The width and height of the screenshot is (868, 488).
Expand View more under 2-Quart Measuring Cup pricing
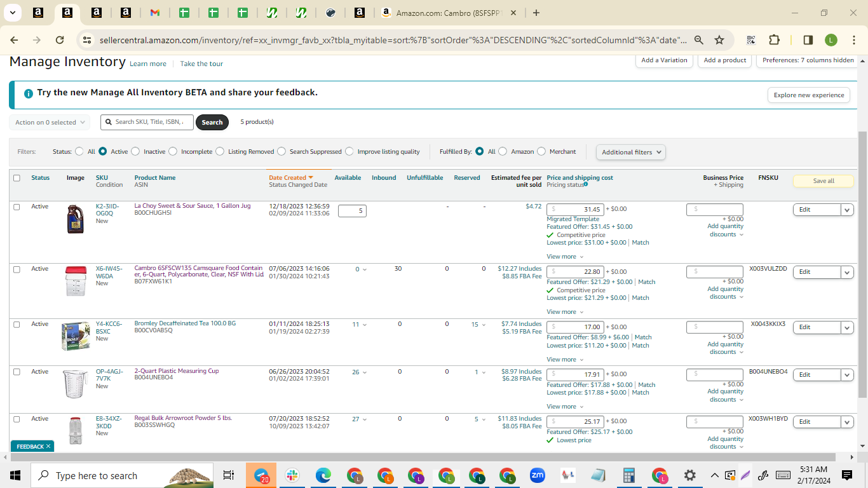[565, 407]
